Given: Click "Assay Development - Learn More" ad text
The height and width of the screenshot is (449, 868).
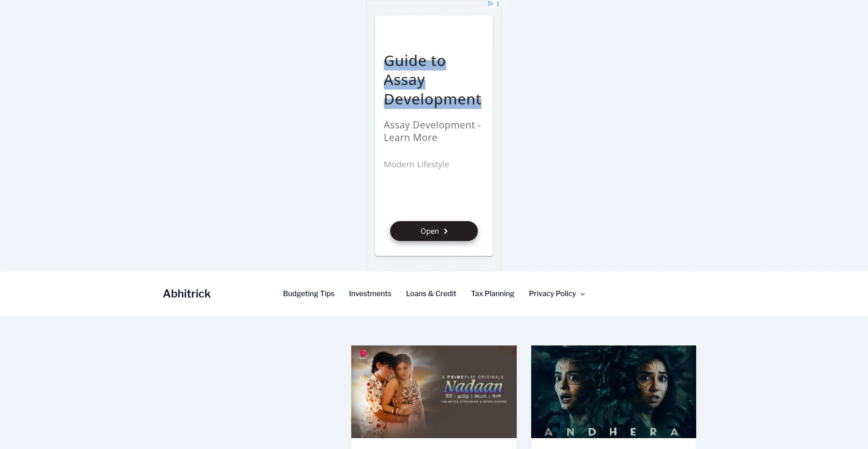Looking at the screenshot, I should (x=432, y=131).
